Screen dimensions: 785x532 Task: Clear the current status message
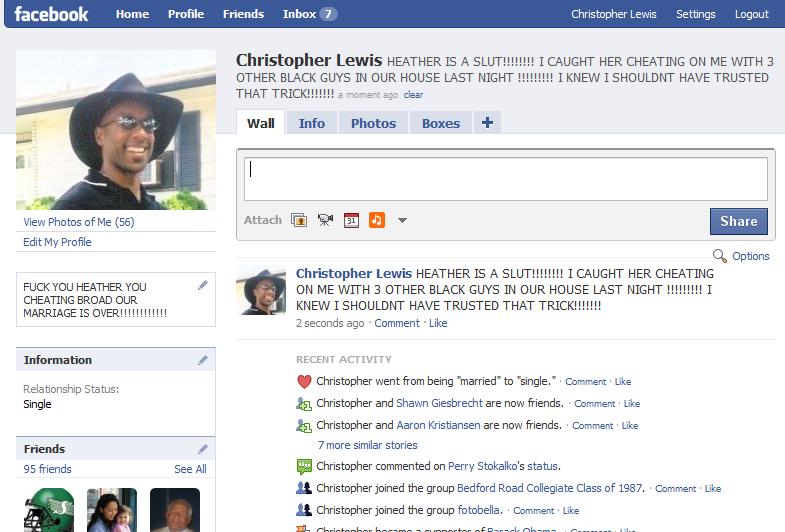click(x=414, y=95)
